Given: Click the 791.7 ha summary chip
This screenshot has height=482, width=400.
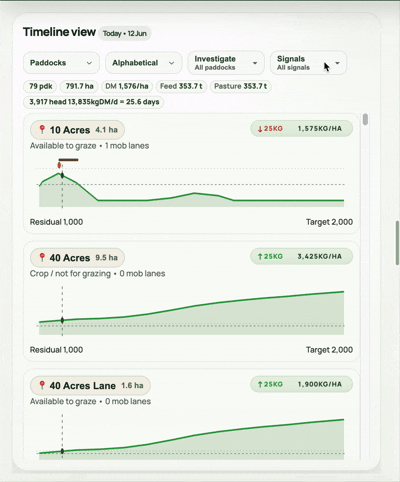Looking at the screenshot, I should coord(79,86).
